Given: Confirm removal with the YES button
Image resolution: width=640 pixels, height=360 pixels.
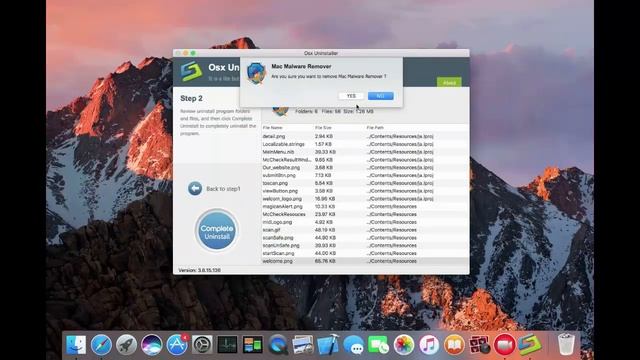Looking at the screenshot, I should pyautogui.click(x=351, y=96).
